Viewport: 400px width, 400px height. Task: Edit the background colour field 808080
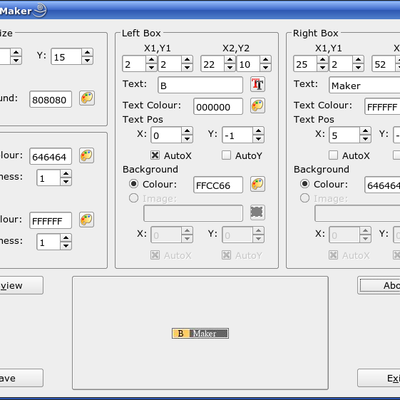point(50,99)
